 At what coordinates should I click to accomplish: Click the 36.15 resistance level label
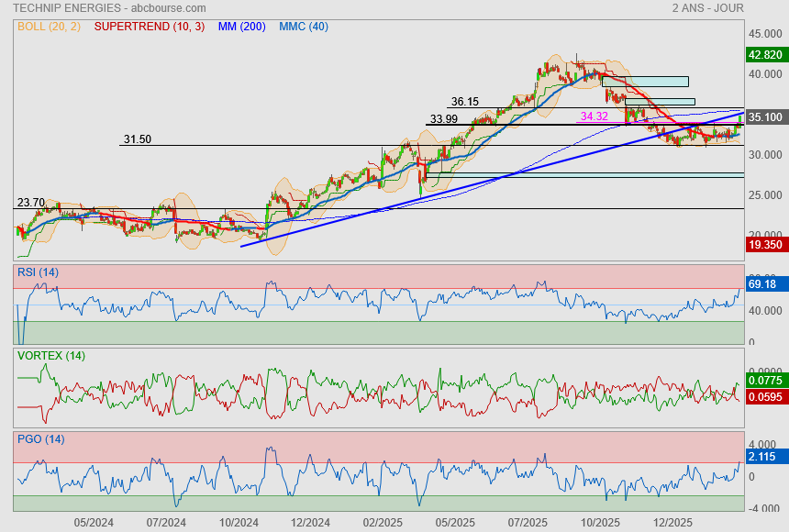pos(463,102)
